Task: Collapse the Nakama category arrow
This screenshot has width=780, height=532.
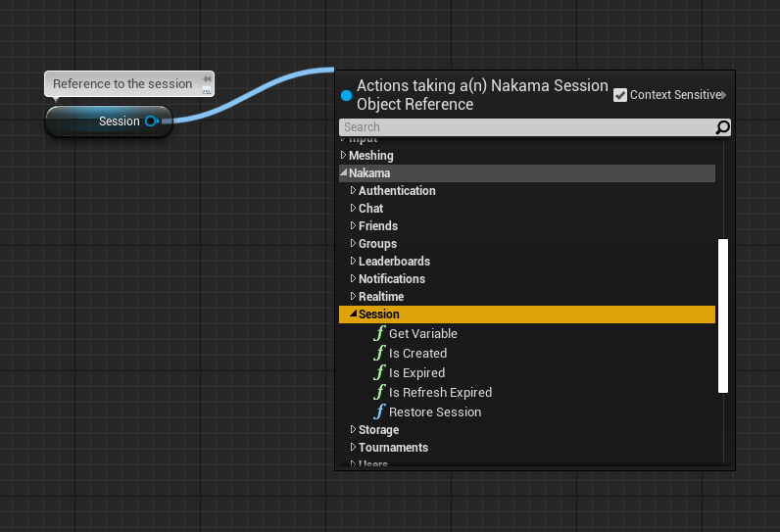Action: (343, 172)
